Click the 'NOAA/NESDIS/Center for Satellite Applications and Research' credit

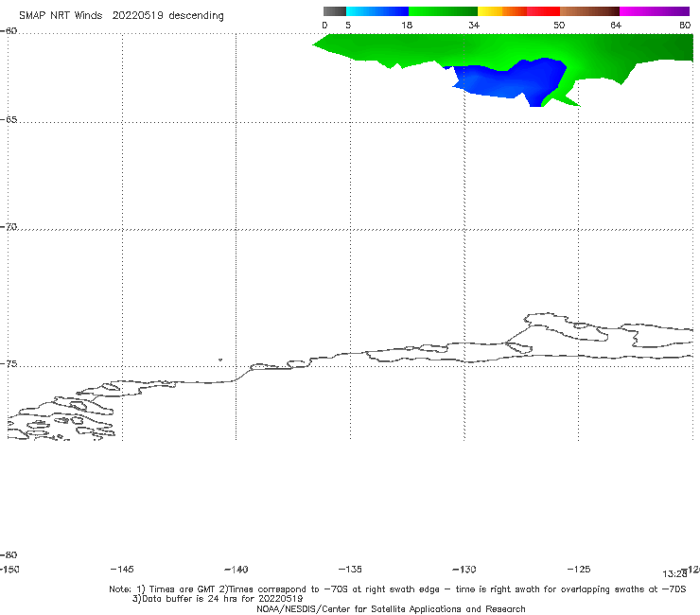(391, 608)
